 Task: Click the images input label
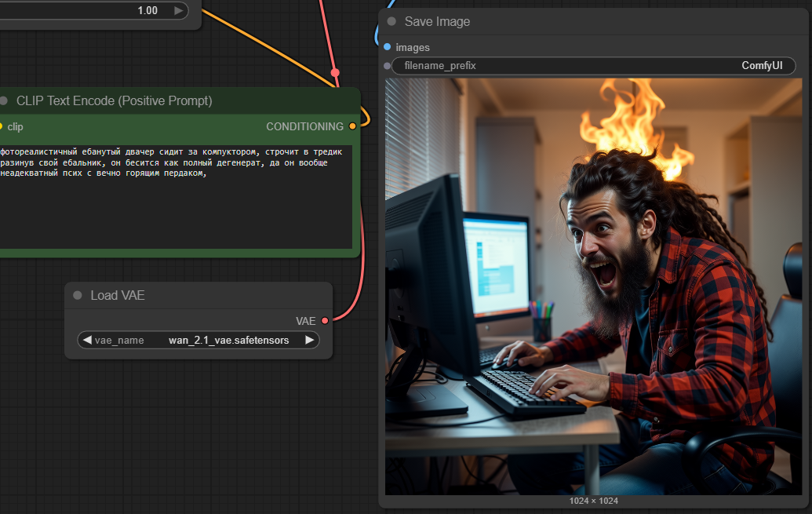point(413,48)
